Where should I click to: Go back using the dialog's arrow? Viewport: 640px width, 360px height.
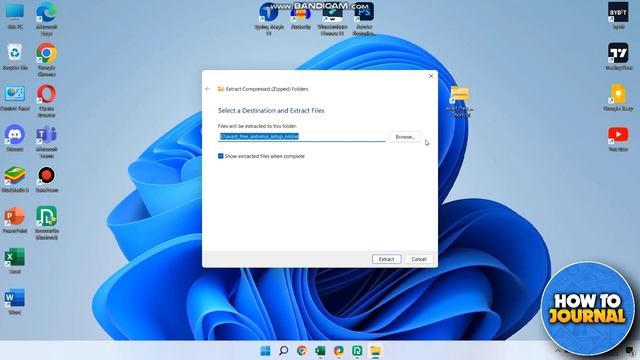coord(208,89)
